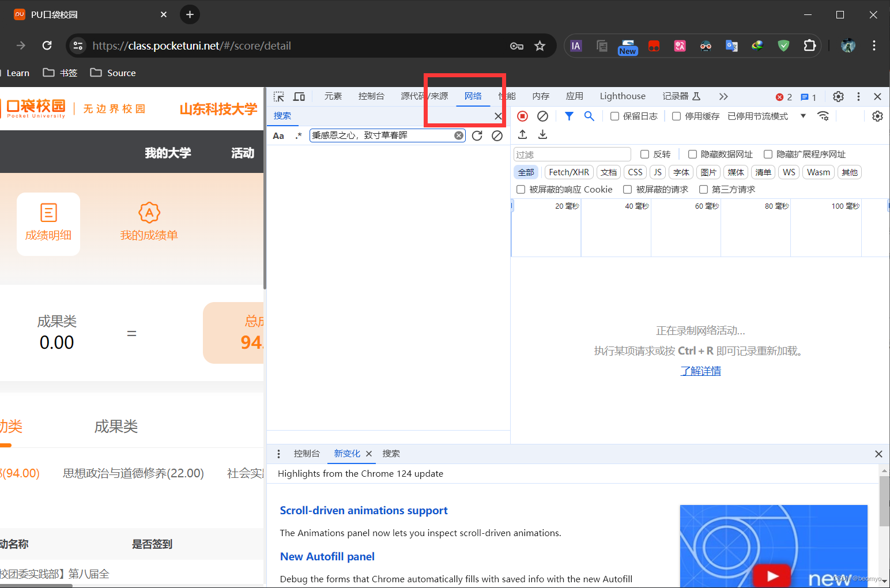Filter by JS requests

[658, 172]
